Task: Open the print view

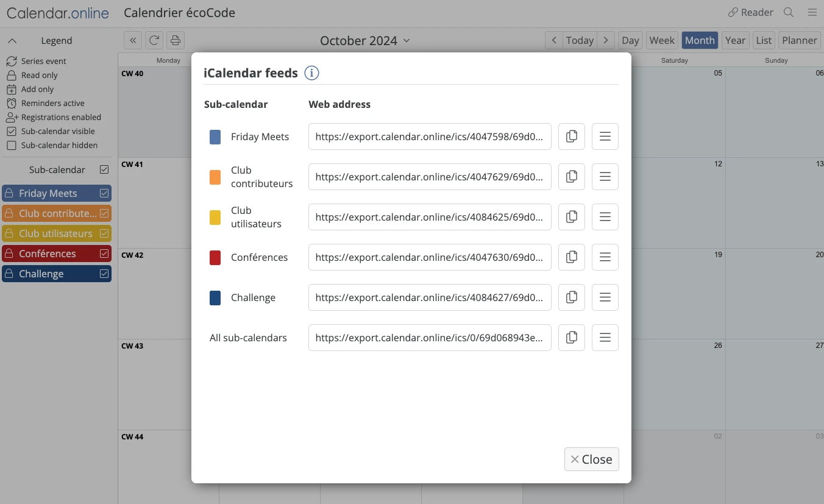Action: point(176,40)
